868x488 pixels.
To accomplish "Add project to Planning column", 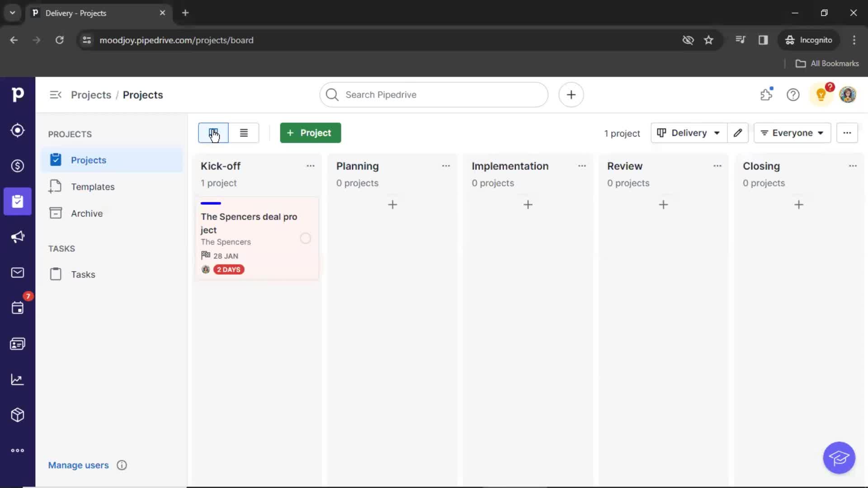I will [x=392, y=204].
